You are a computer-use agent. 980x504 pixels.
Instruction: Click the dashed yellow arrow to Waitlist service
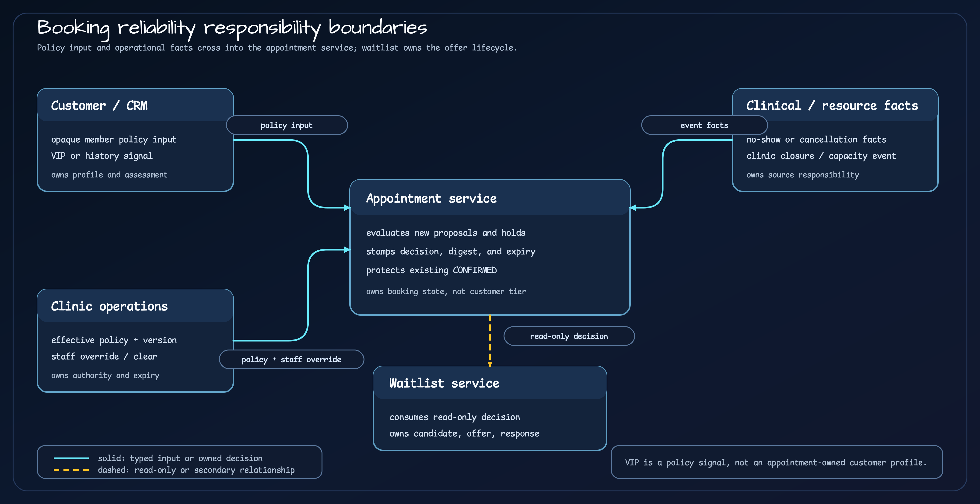pyautogui.click(x=490, y=340)
